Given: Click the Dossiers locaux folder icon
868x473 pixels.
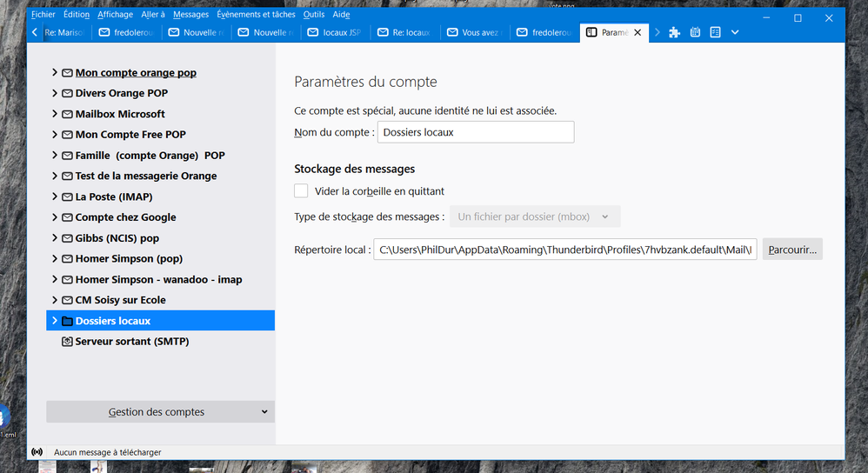Looking at the screenshot, I should pyautogui.click(x=67, y=321).
